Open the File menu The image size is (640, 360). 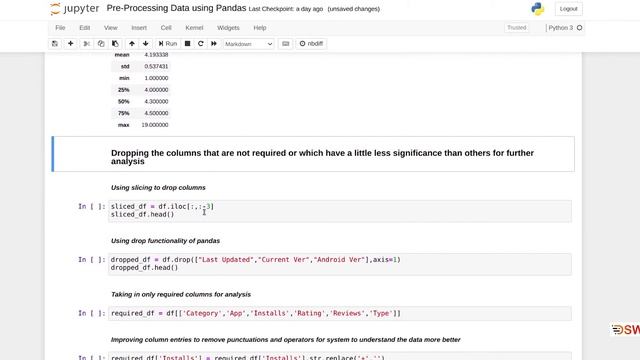coord(60,28)
